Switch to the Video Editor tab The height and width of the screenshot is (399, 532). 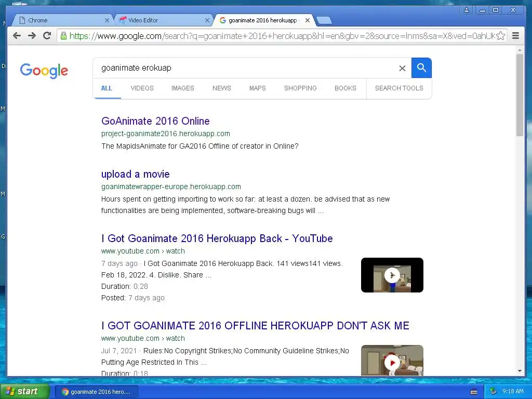pos(163,20)
